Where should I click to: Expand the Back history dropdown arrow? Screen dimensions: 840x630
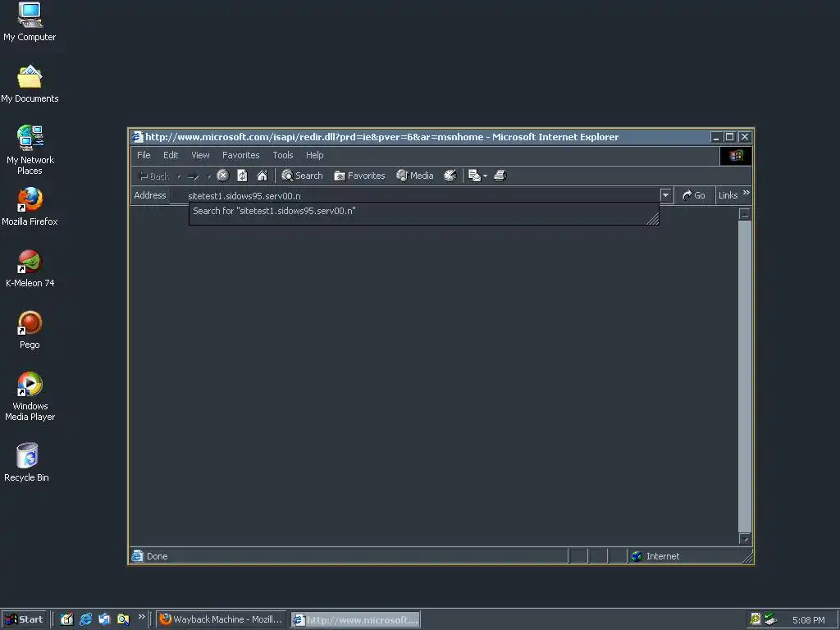click(x=178, y=176)
